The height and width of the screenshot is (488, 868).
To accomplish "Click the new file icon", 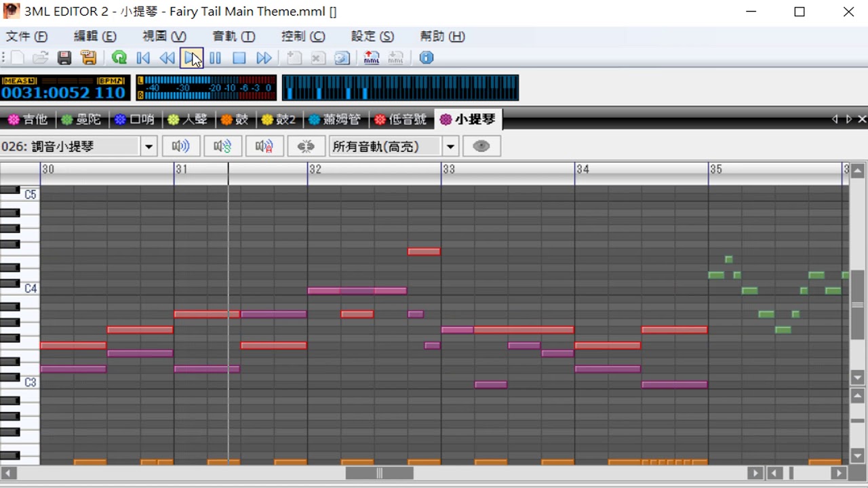I will coord(18,58).
